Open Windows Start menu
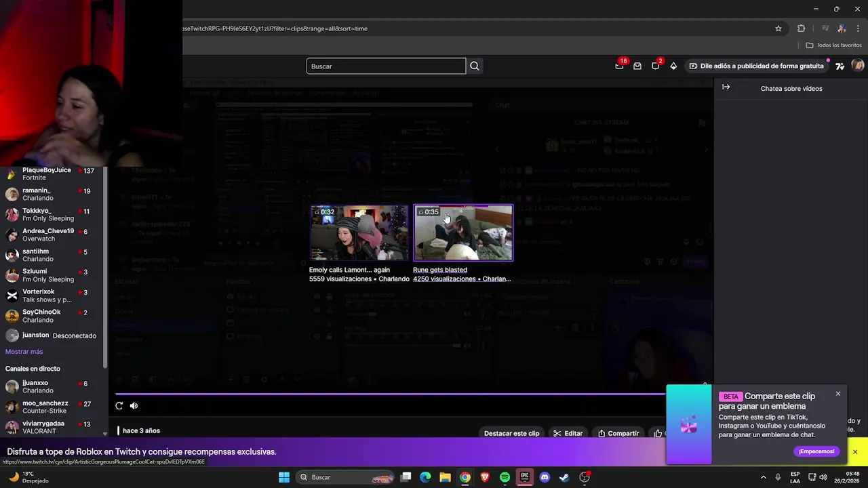This screenshot has width=868, height=488. [284, 477]
